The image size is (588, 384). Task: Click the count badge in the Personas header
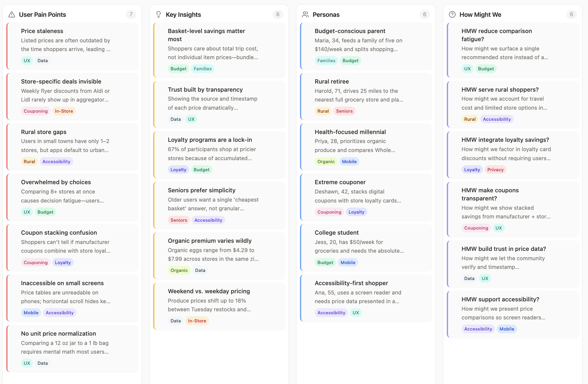pyautogui.click(x=424, y=14)
